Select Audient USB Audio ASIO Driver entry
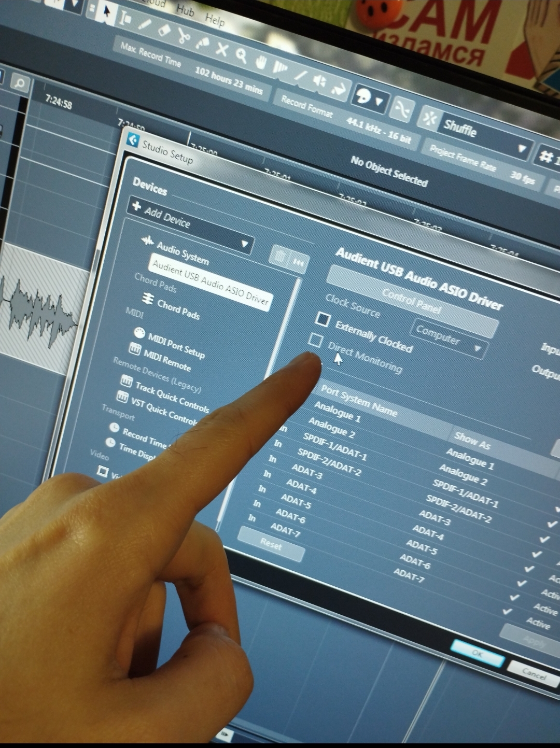The width and height of the screenshot is (560, 748). (x=211, y=282)
